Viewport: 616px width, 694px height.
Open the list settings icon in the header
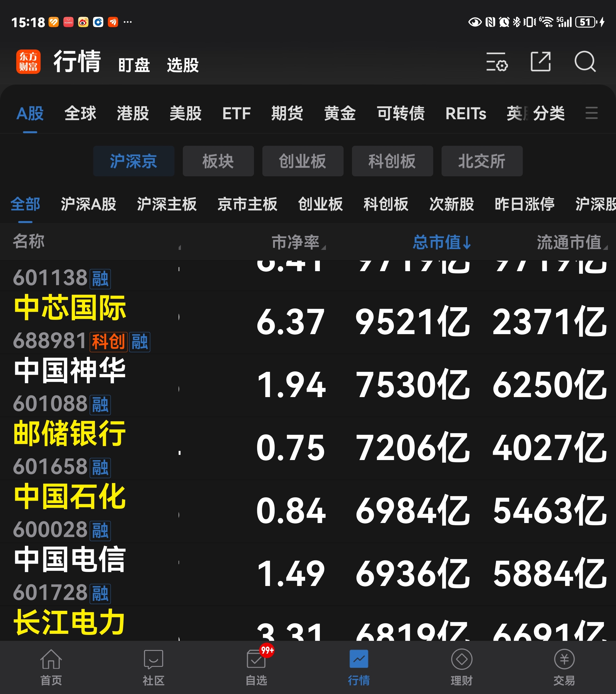[x=497, y=62]
